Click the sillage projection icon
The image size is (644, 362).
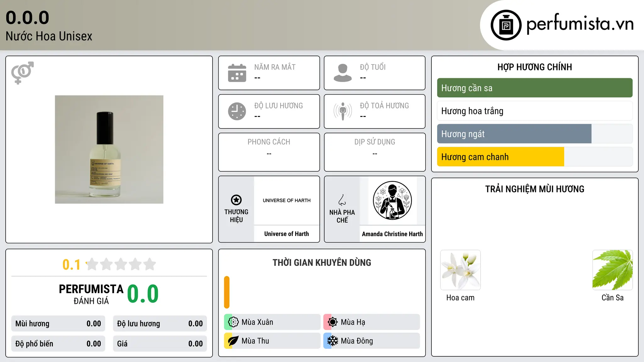tap(343, 111)
